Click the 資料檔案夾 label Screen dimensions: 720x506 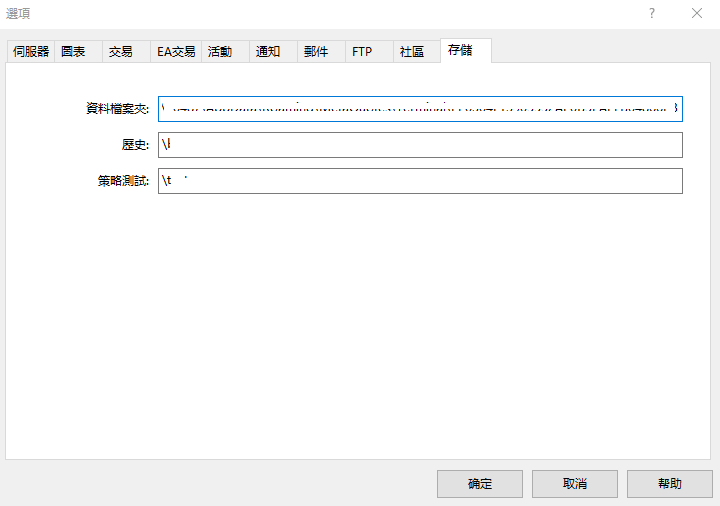118,109
